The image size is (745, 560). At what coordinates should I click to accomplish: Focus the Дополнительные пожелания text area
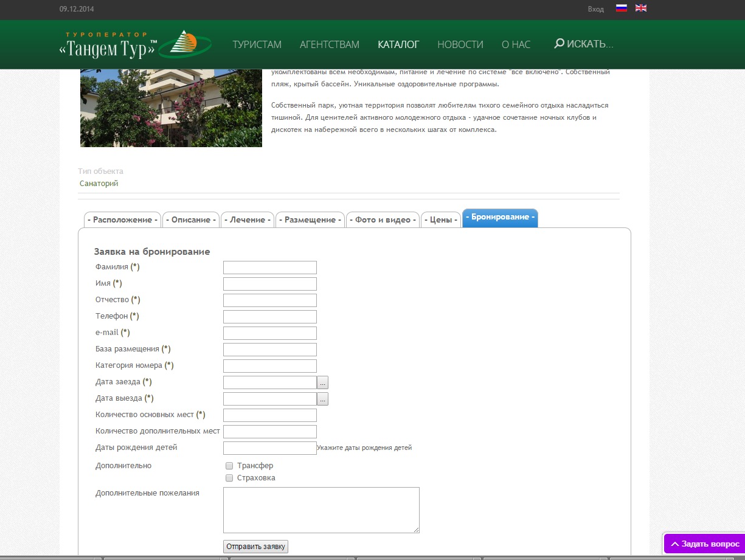(321, 510)
